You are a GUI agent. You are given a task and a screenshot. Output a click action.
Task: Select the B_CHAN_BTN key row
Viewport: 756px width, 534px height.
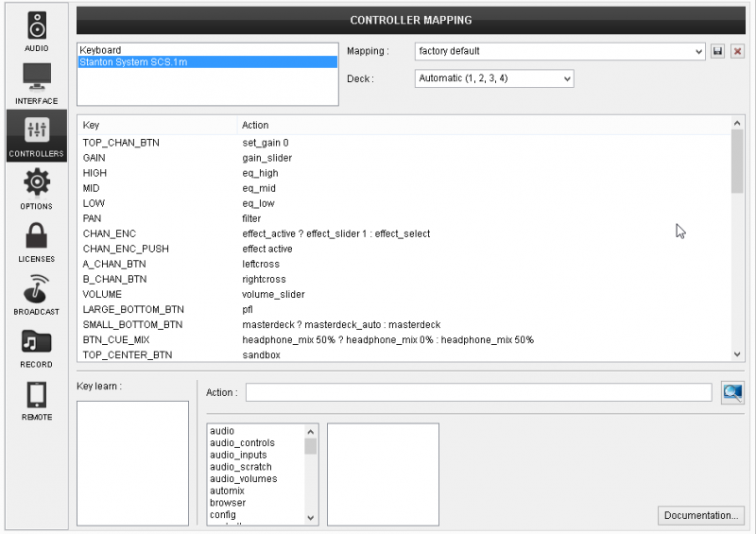pyautogui.click(x=404, y=280)
